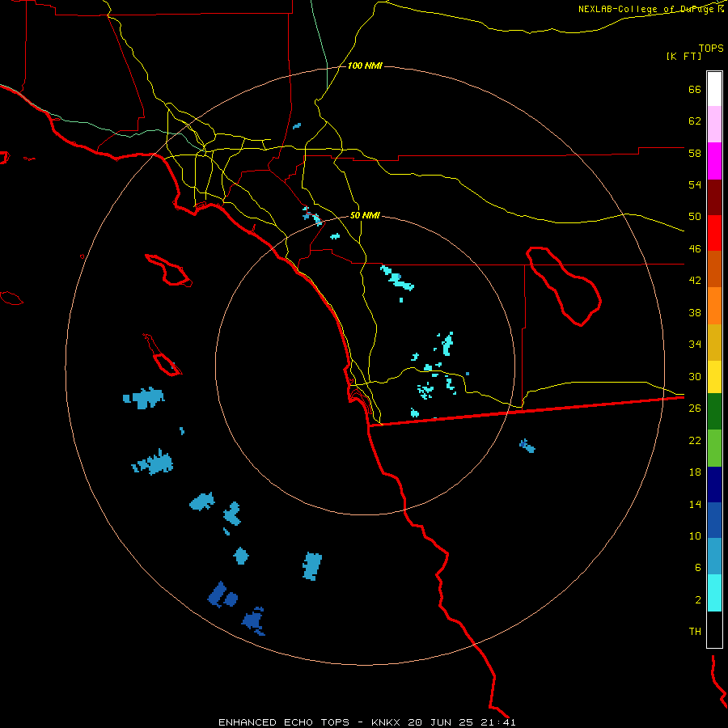Click the 'TH' threshold legend label
The width and height of the screenshot is (728, 728).
pos(695,631)
